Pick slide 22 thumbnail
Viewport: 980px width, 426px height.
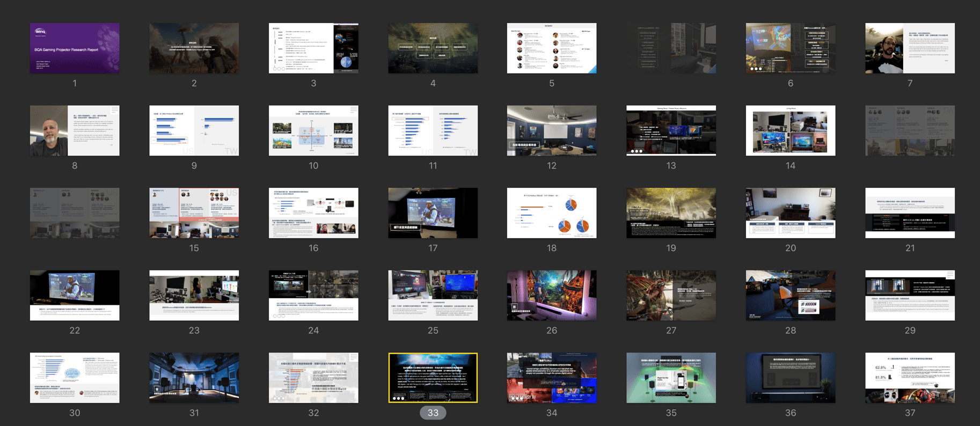[x=75, y=295]
